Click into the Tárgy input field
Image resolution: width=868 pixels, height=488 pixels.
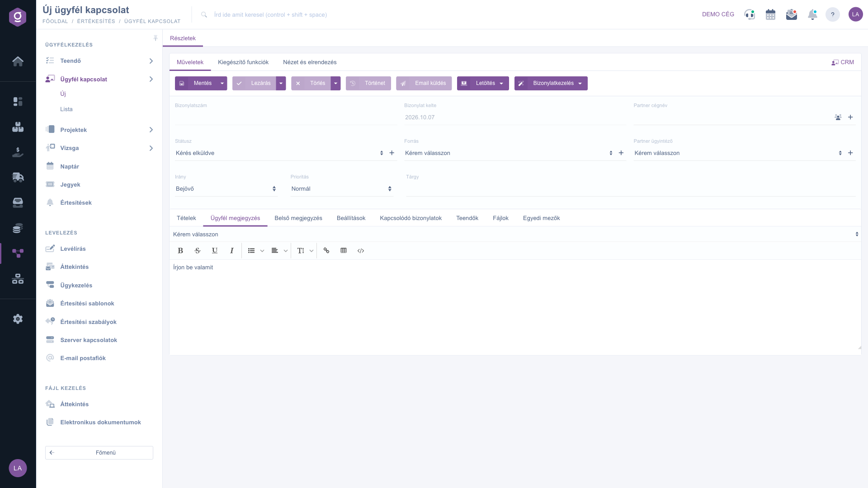(x=630, y=189)
